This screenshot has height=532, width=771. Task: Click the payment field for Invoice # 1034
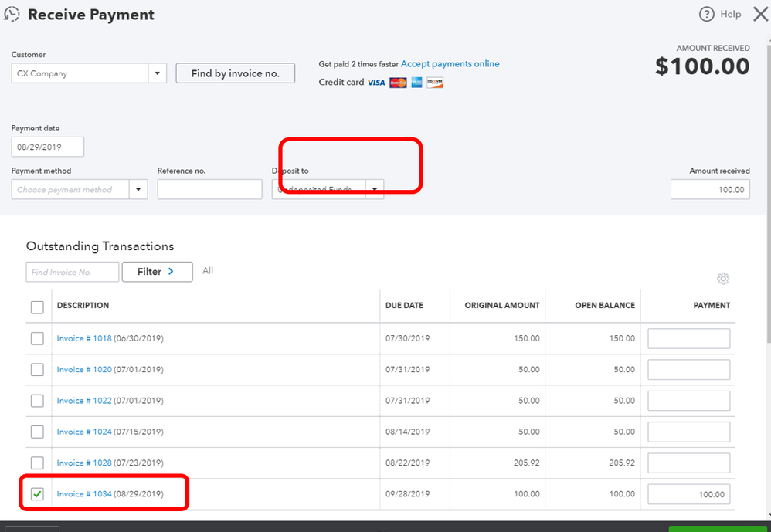pos(689,494)
